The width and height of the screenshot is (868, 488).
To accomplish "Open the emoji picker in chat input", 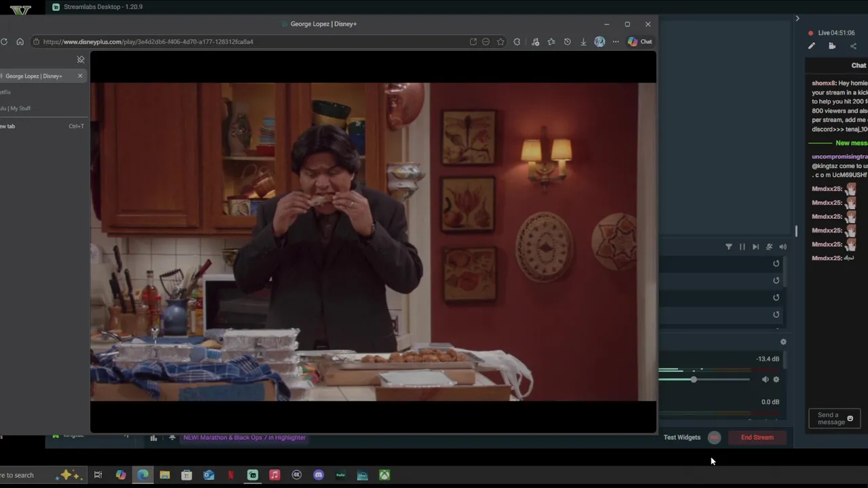I will 850,418.
